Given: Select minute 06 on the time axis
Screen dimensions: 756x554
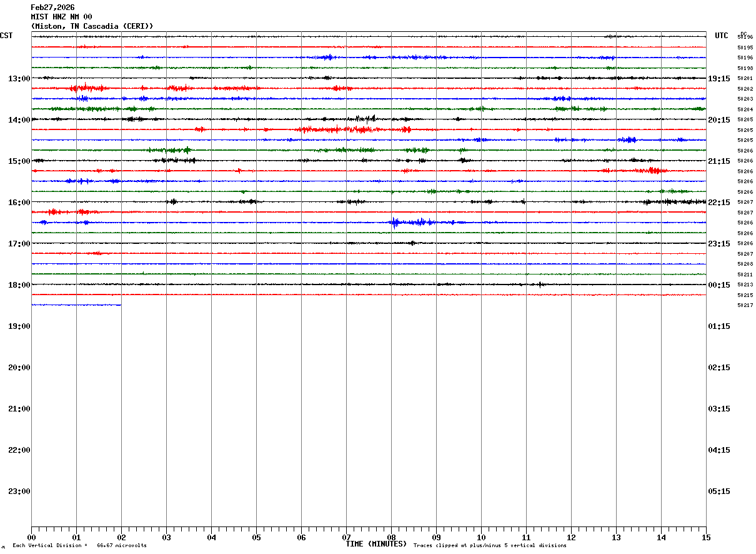Looking at the screenshot, I should (301, 537).
